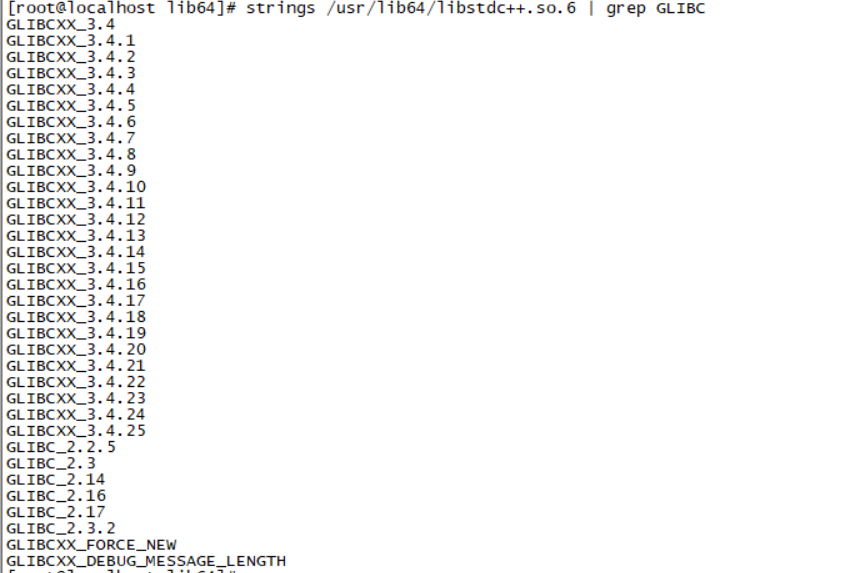The width and height of the screenshot is (854, 573).
Task: Click on GLIBCXX_3.4.9 entry
Action: pyautogui.click(x=71, y=170)
